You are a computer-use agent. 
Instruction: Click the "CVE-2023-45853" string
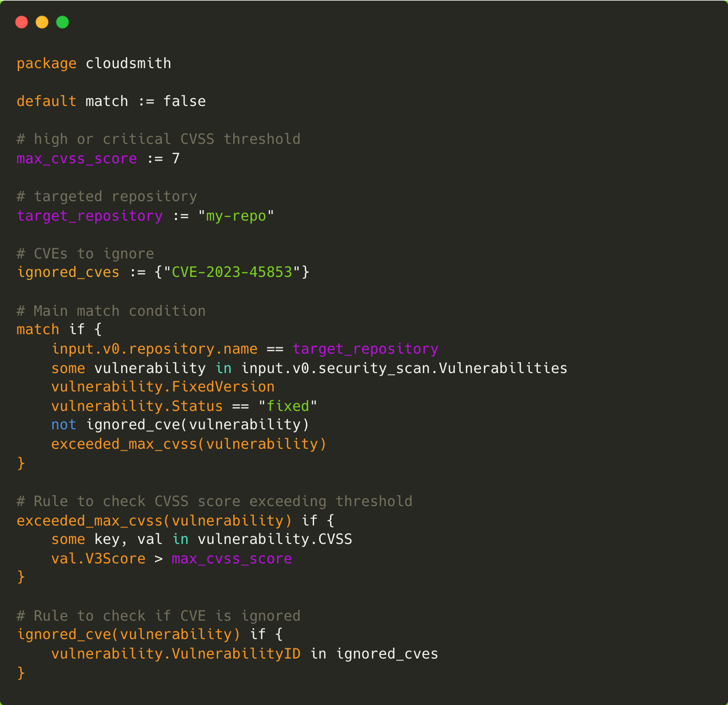click(232, 272)
